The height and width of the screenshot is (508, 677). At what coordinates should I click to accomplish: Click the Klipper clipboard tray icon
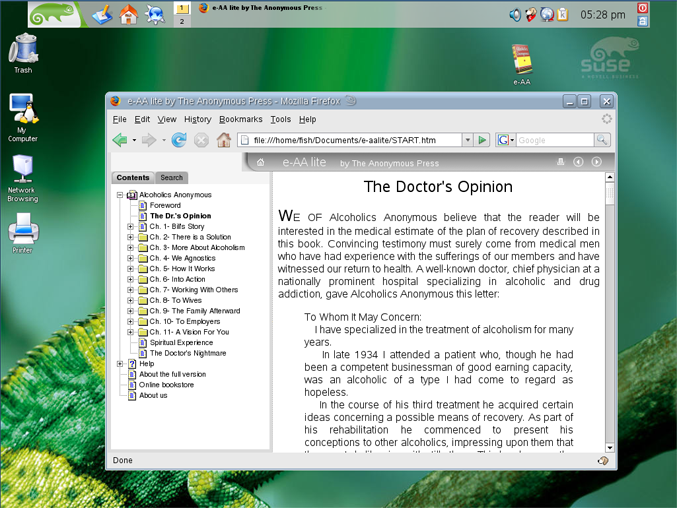[562, 15]
